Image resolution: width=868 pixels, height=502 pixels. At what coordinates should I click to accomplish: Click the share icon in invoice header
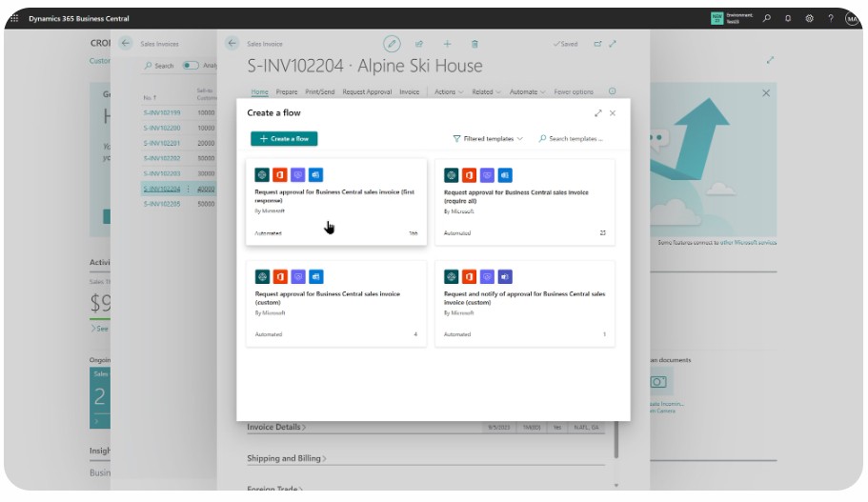419,44
